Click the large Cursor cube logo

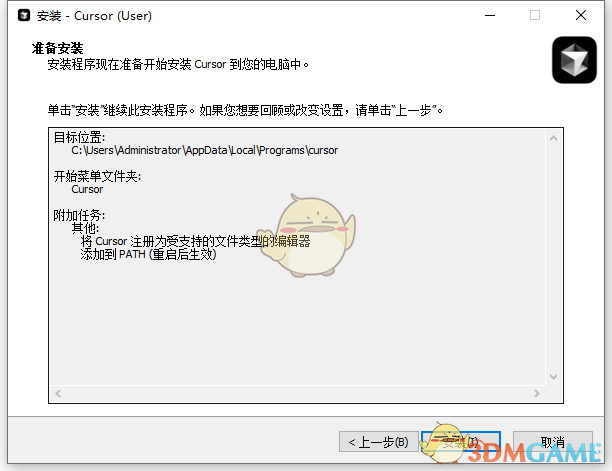[574, 60]
